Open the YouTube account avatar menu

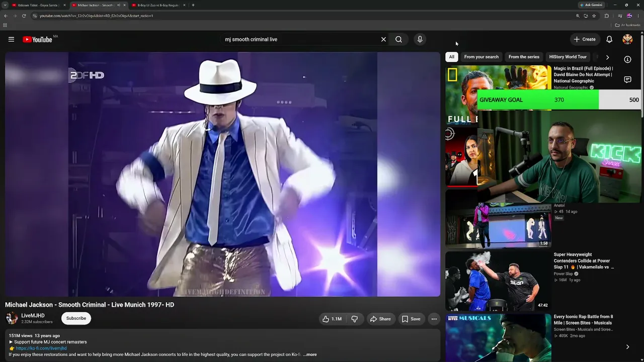pos(627,39)
